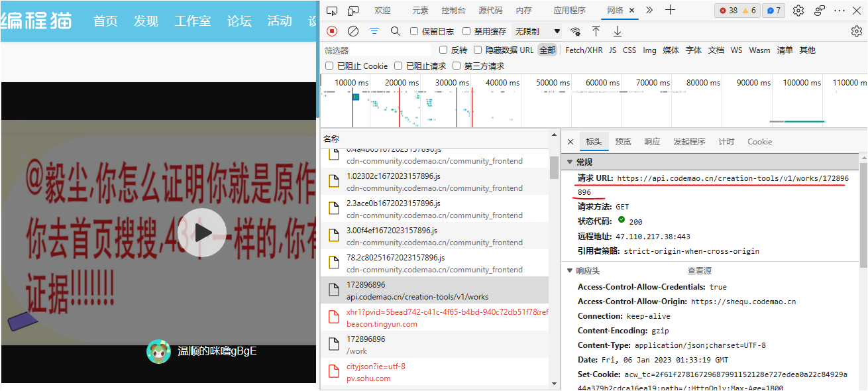Click the 发现 webpage nav link

coord(146,21)
